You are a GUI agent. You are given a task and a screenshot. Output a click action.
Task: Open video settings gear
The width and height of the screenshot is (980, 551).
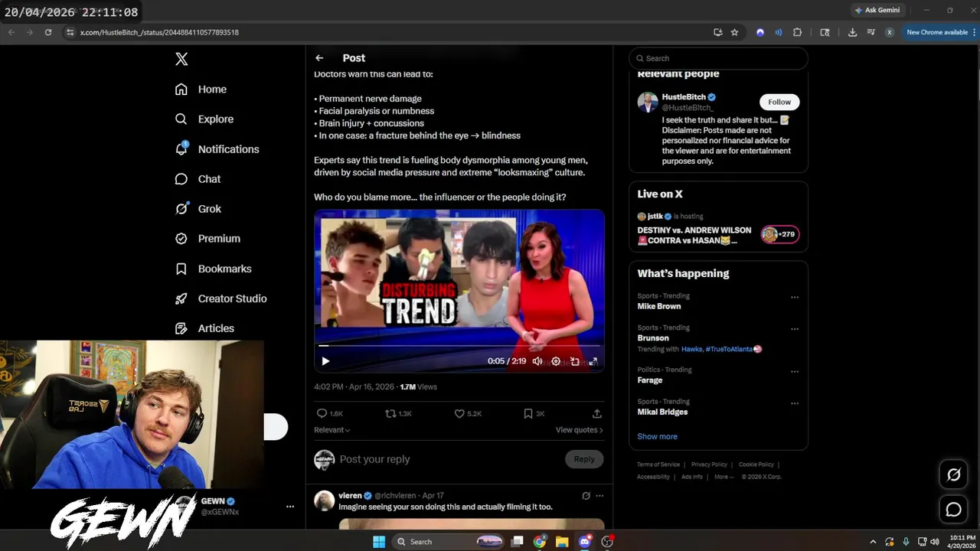tap(556, 361)
